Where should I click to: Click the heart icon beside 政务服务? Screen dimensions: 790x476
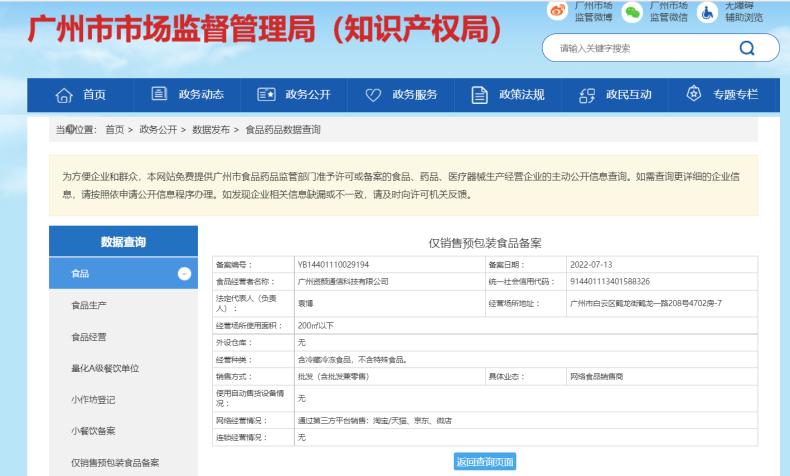(373, 95)
